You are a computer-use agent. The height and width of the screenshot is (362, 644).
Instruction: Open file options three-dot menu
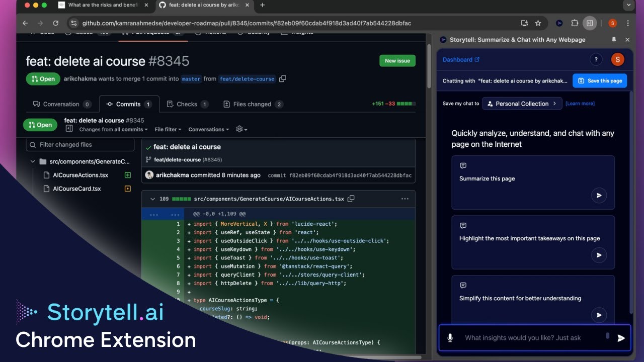click(x=405, y=199)
